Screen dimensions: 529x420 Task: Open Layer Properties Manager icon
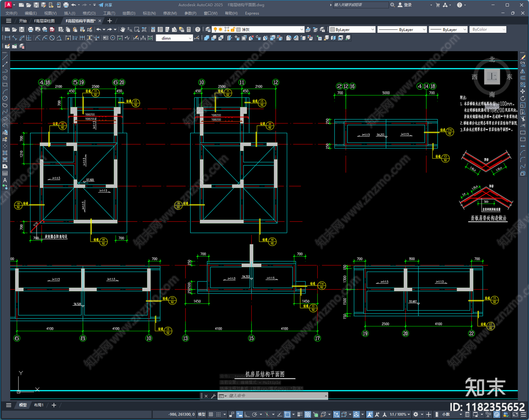[x=208, y=29]
